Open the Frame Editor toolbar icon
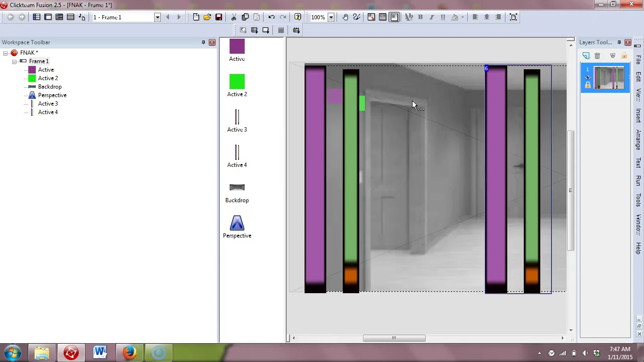This screenshot has height=362, width=644. [x=48, y=17]
